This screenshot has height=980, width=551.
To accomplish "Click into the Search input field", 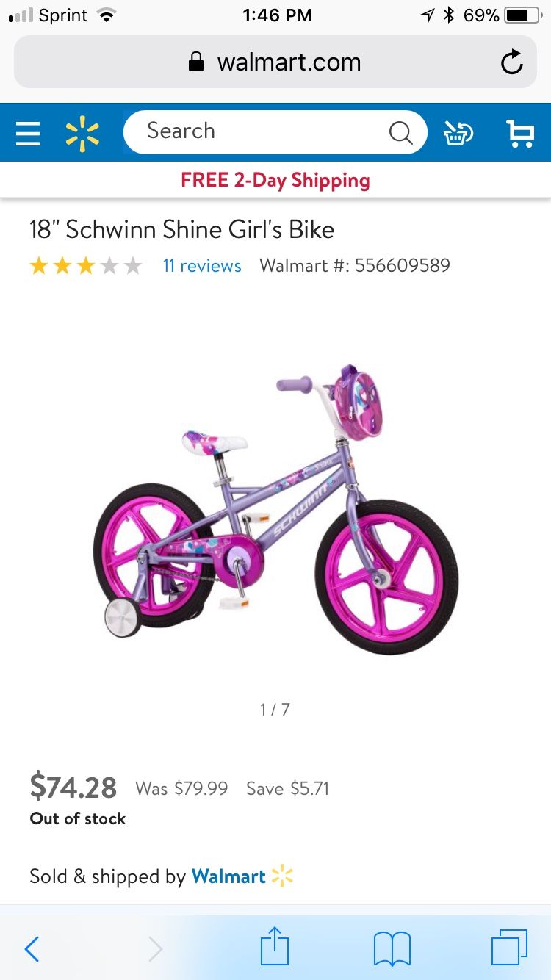I will pyautogui.click(x=275, y=132).
